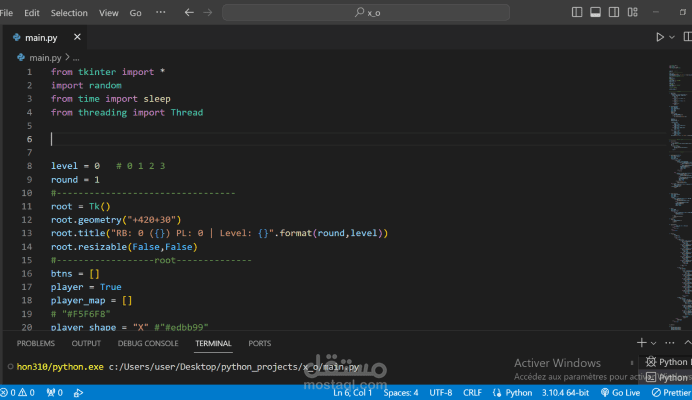
Task: Click the 'player = True' code line
Action: [86, 287]
